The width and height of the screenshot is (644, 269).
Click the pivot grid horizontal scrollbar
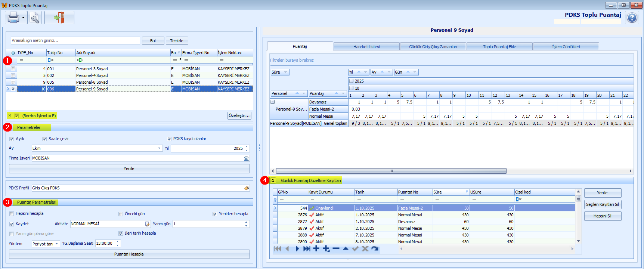coord(391,171)
